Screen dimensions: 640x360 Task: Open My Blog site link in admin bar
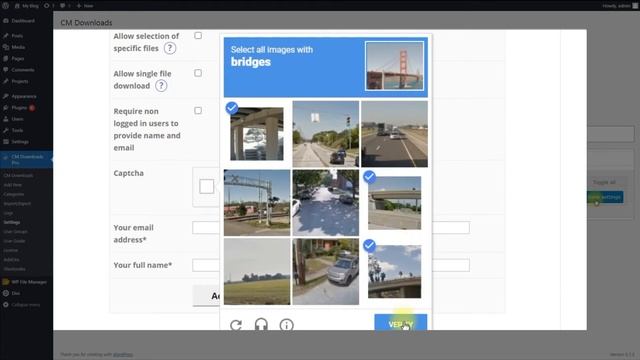point(27,6)
